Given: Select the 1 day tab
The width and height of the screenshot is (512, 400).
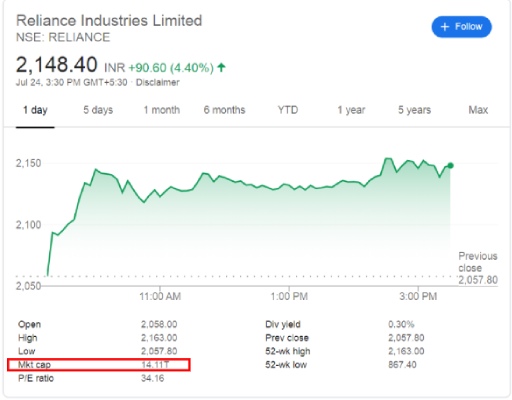Looking at the screenshot, I should pos(35,110).
